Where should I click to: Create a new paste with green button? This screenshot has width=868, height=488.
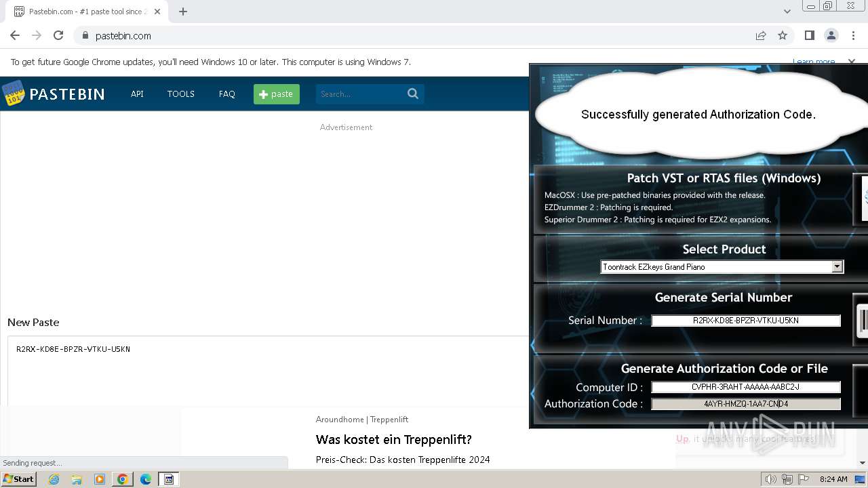pos(277,94)
